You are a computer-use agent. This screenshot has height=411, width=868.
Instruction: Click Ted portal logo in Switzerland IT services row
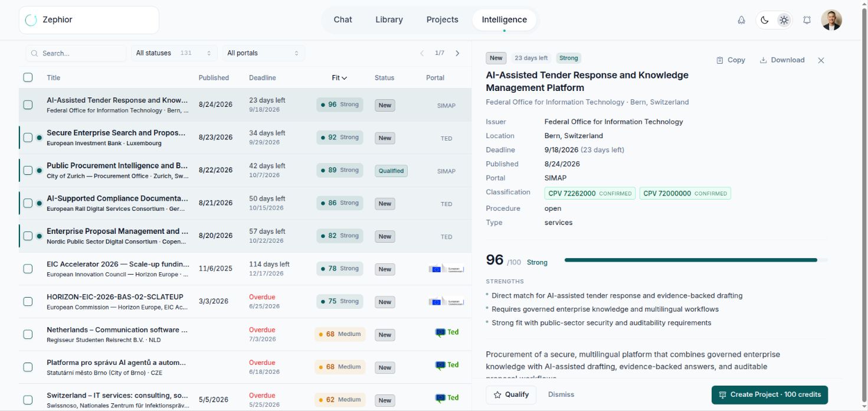[447, 397]
